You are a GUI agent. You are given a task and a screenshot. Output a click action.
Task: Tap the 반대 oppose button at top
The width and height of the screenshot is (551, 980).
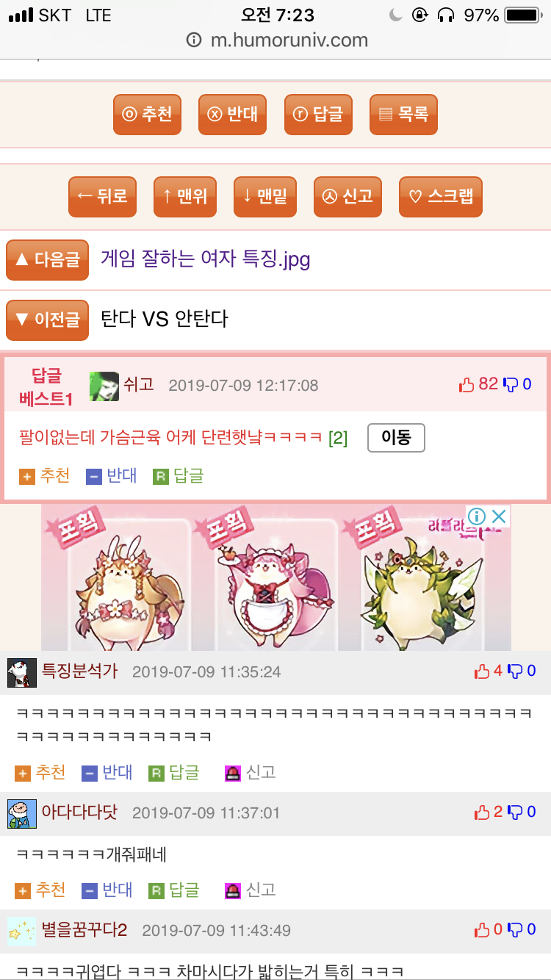click(x=232, y=115)
